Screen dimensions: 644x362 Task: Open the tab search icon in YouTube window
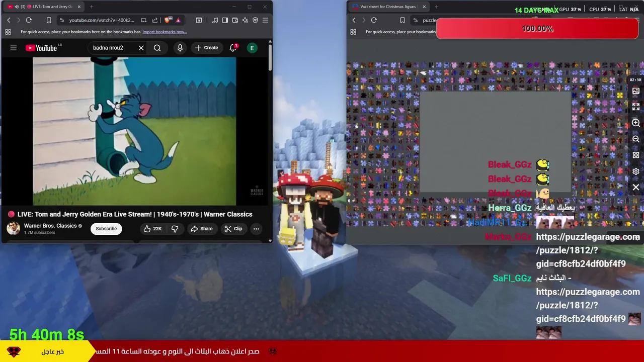tap(199, 20)
